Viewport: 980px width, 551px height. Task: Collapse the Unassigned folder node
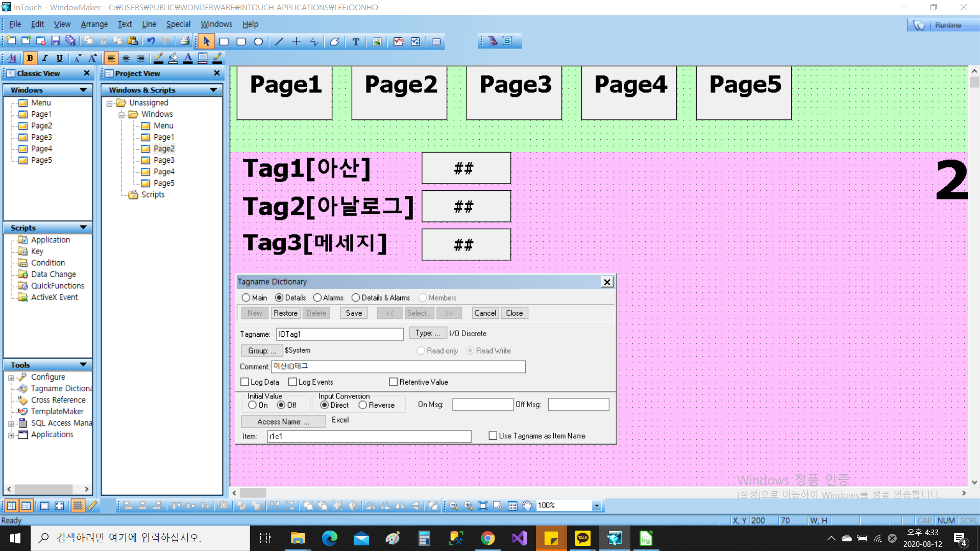[x=109, y=103]
